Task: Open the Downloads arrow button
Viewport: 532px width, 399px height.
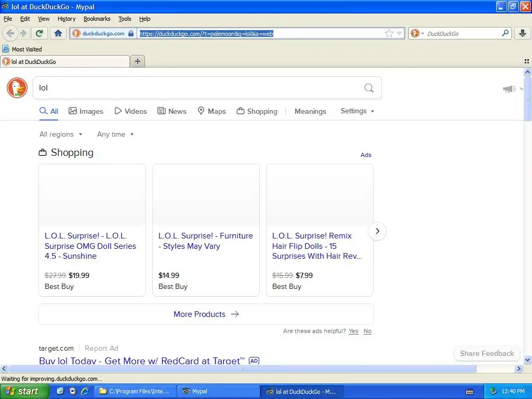Action: pyautogui.click(x=523, y=33)
